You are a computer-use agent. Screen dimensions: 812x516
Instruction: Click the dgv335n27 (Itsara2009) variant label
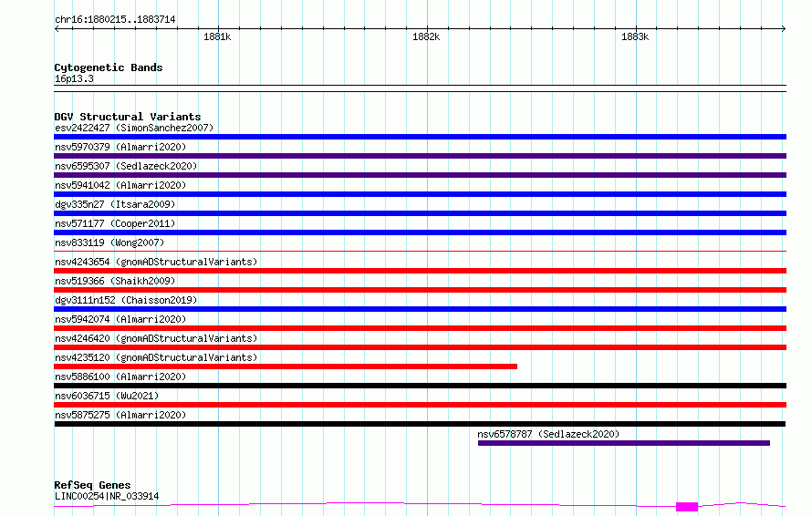tap(115, 204)
